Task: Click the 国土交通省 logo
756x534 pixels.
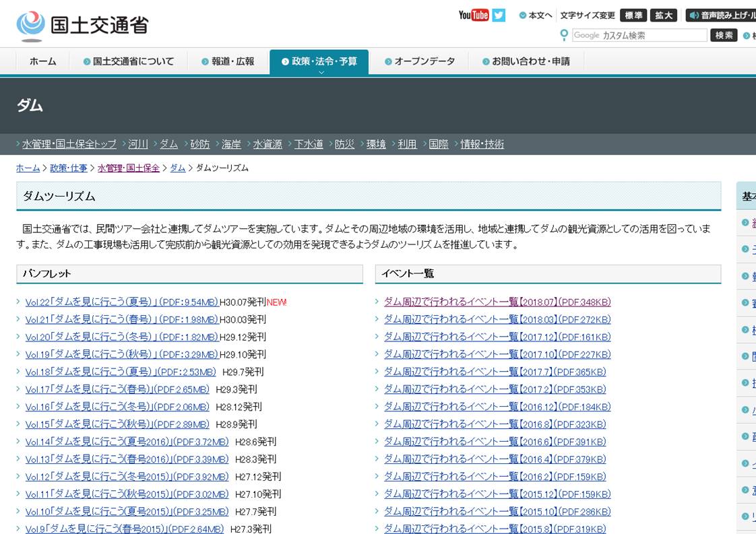Action: 82,25
